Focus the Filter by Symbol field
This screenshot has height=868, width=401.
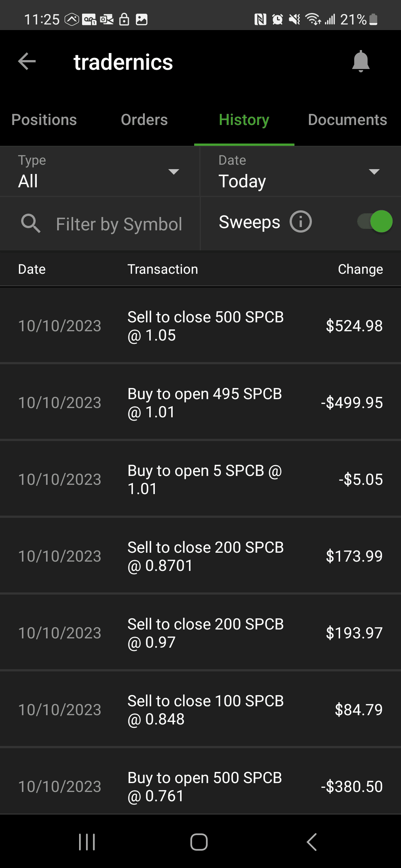pos(119,224)
